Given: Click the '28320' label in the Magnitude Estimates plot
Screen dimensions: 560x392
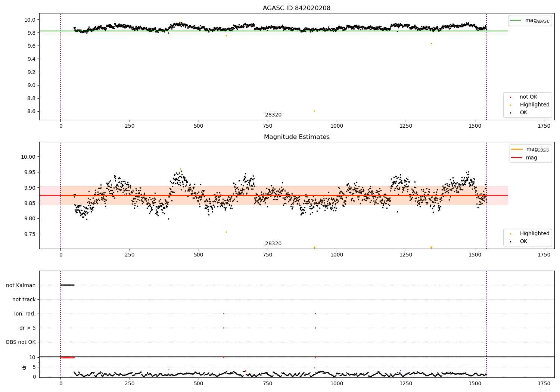Looking at the screenshot, I should pyautogui.click(x=273, y=244).
